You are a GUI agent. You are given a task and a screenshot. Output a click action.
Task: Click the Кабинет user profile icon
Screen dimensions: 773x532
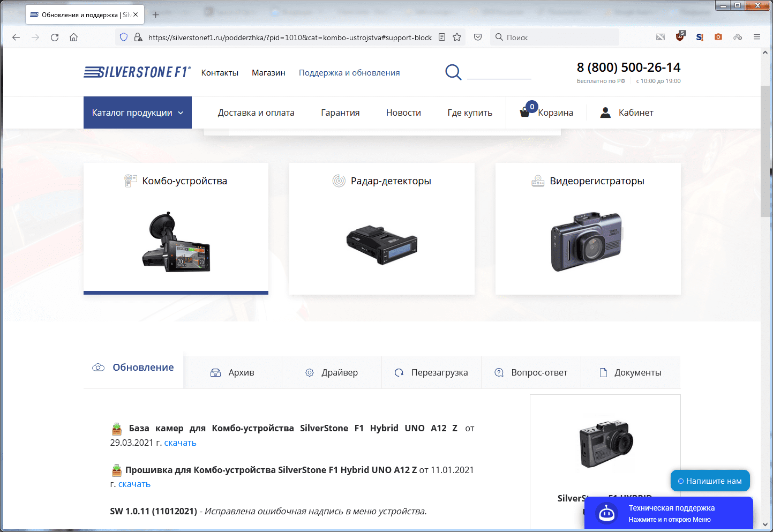click(x=605, y=113)
